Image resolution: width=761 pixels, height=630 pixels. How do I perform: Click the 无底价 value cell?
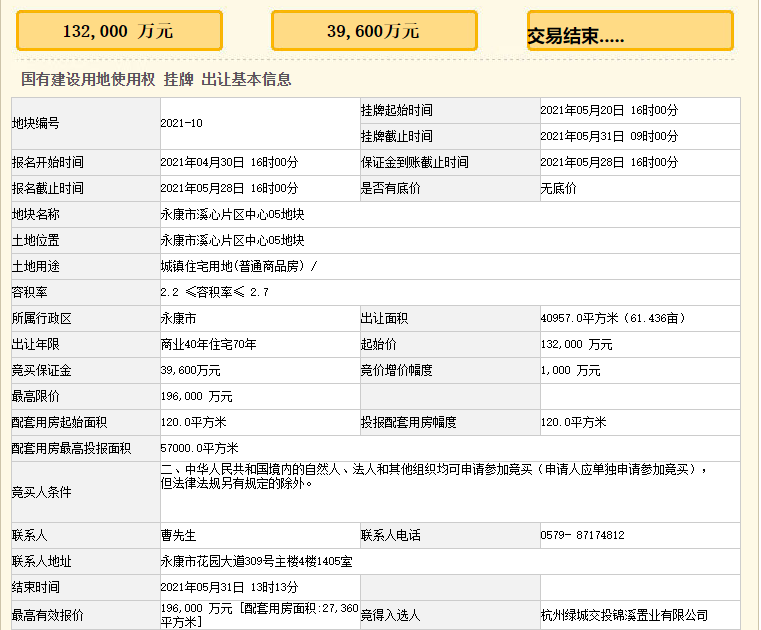coord(558,188)
